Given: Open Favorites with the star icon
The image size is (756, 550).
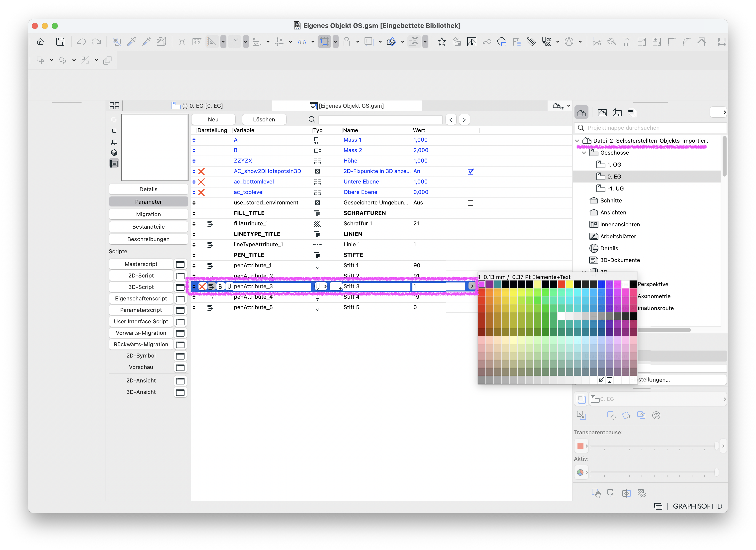Looking at the screenshot, I should click(x=442, y=42).
